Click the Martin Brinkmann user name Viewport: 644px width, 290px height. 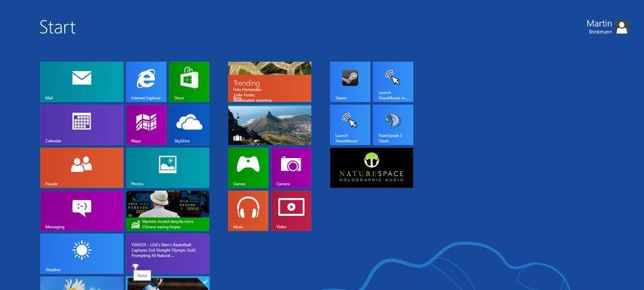[599, 27]
